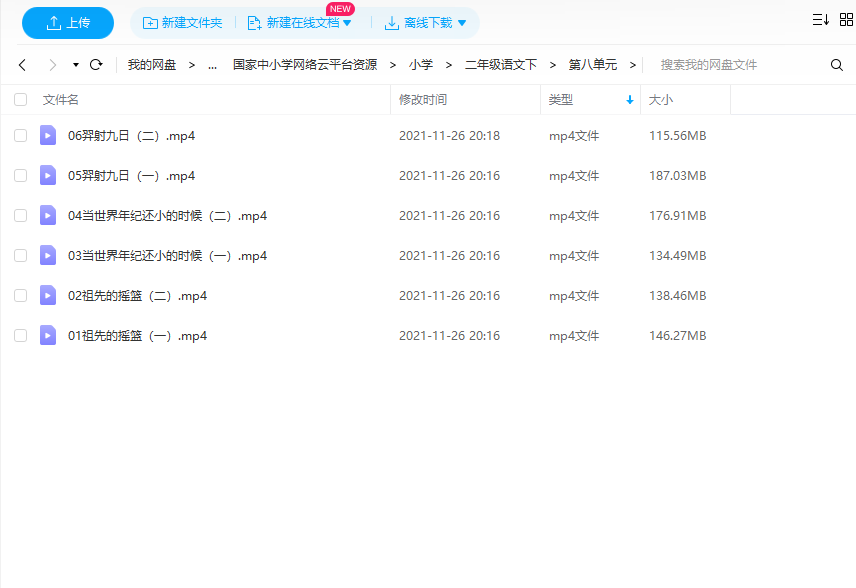This screenshot has height=588, width=856.
Task: Click the 搜索我的网盘文件 search field
Action: (740, 65)
